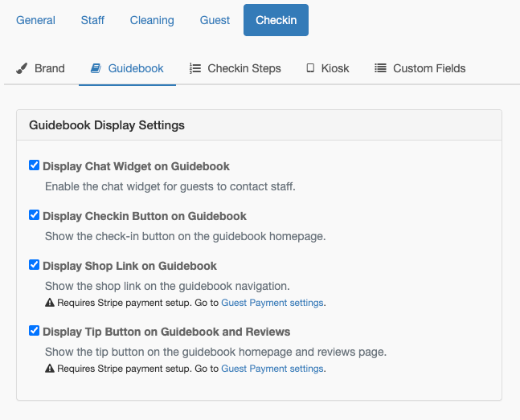This screenshot has width=520, height=420.
Task: Click the warning triangle icon under Tip Button
Action: (50, 369)
